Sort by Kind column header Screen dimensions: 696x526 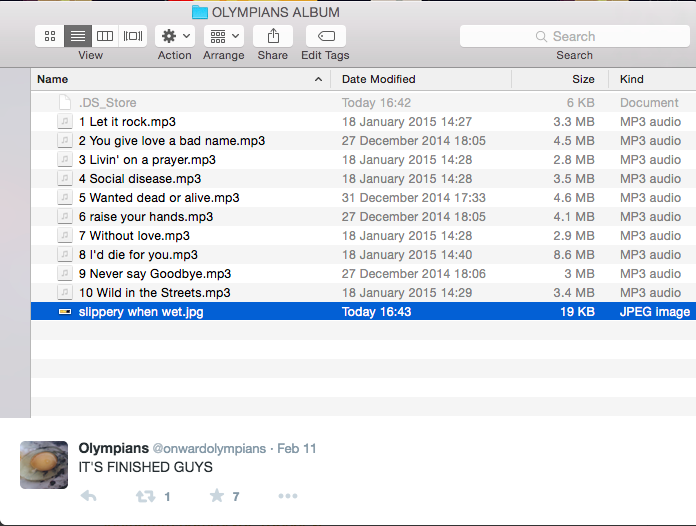(632, 79)
